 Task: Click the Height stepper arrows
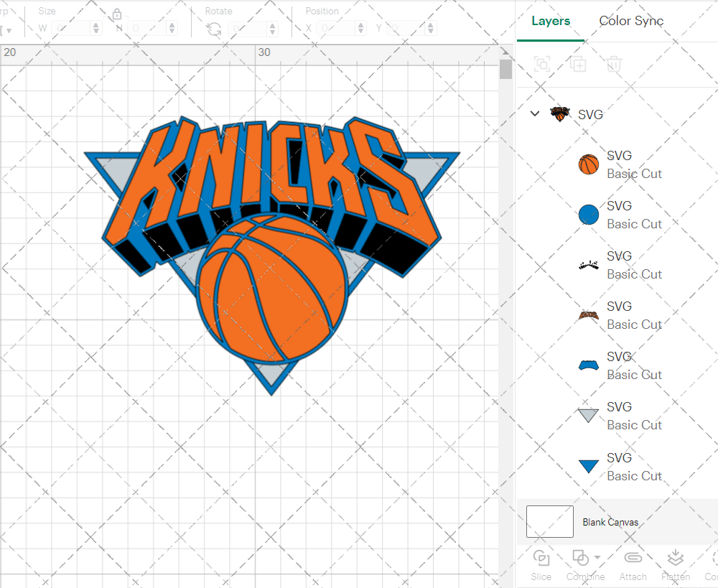(x=172, y=29)
